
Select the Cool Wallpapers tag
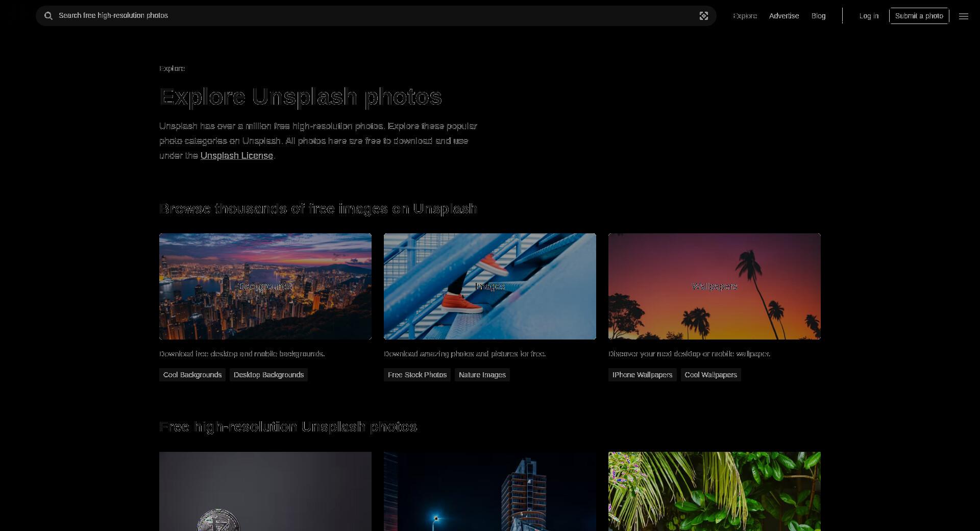click(711, 375)
